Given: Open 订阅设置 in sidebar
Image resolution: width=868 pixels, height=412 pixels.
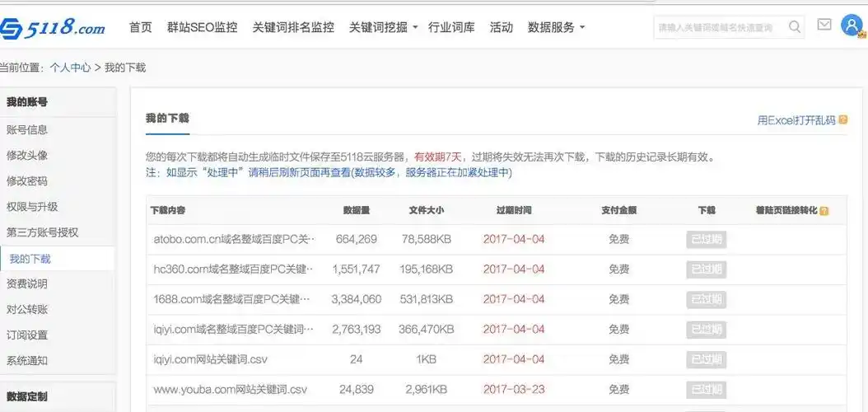Looking at the screenshot, I should pyautogui.click(x=27, y=335).
